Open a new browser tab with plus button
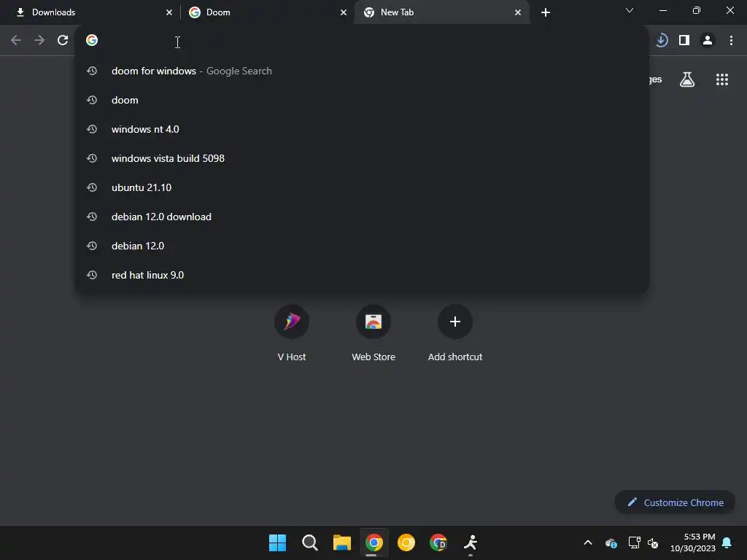The width and height of the screenshot is (747, 560). (x=546, y=12)
